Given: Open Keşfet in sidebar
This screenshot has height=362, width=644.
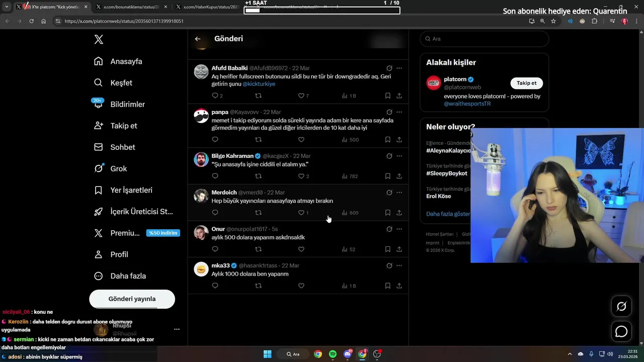Looking at the screenshot, I should click(x=113, y=83).
